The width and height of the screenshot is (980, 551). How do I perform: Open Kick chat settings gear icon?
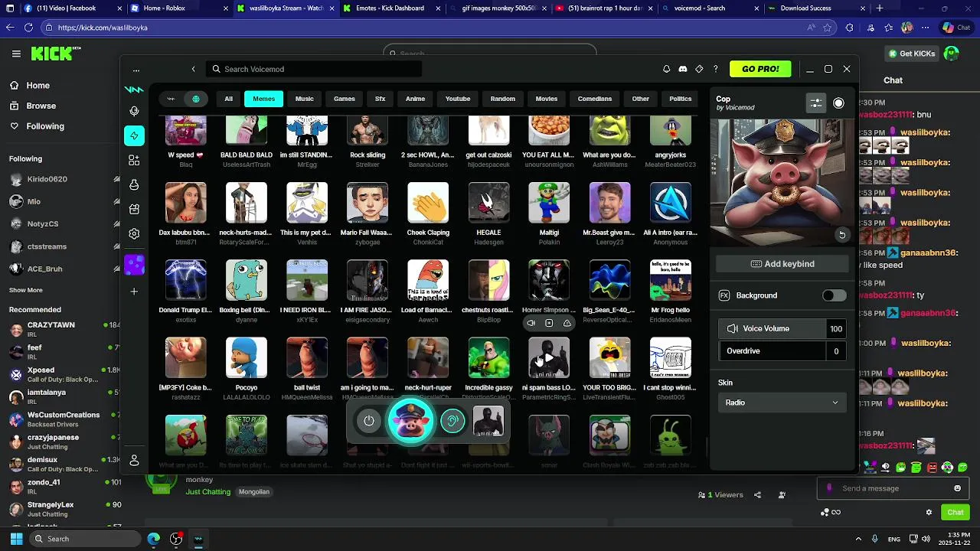929,512
